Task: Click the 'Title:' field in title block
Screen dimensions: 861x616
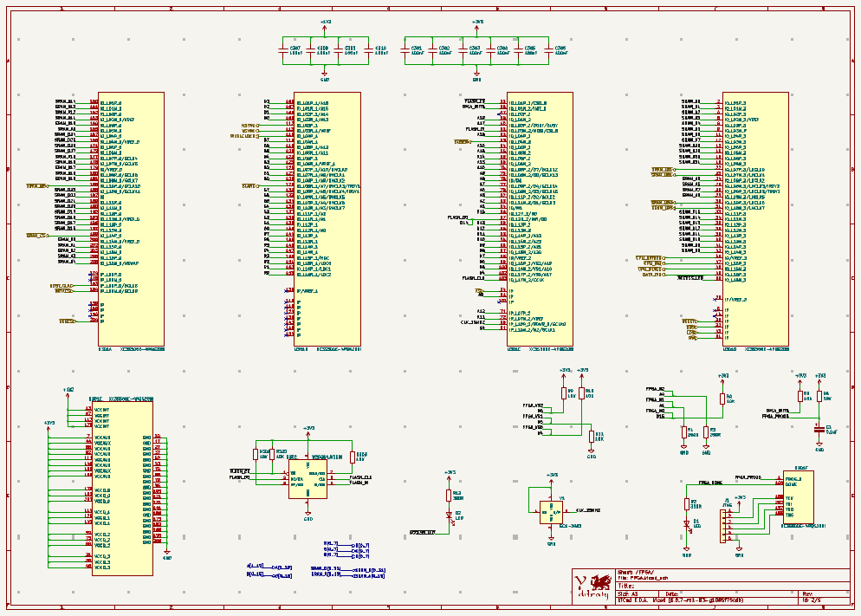Action: [626, 586]
